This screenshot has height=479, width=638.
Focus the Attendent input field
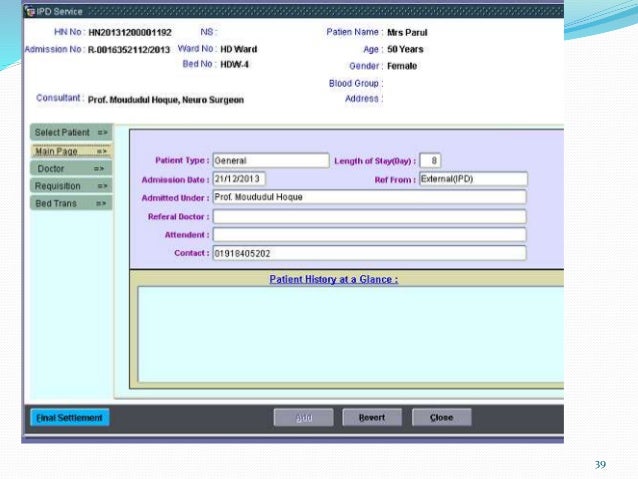tap(368, 235)
